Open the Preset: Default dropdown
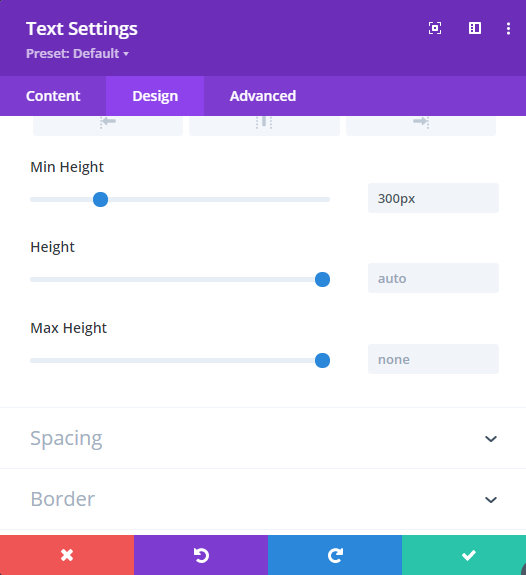Viewport: 526px width, 575px height. pos(77,54)
